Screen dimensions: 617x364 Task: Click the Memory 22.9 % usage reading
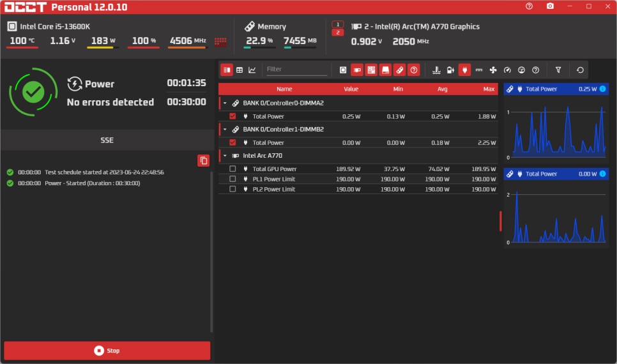pos(259,41)
